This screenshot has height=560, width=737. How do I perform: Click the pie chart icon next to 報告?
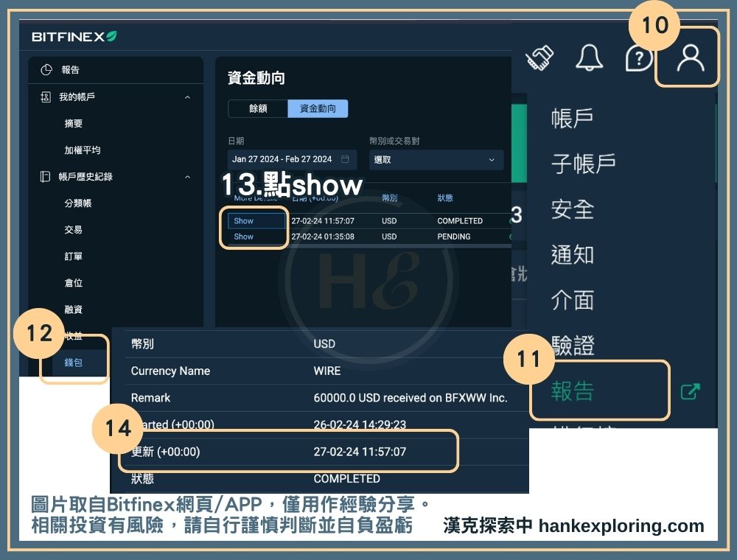click(x=46, y=70)
